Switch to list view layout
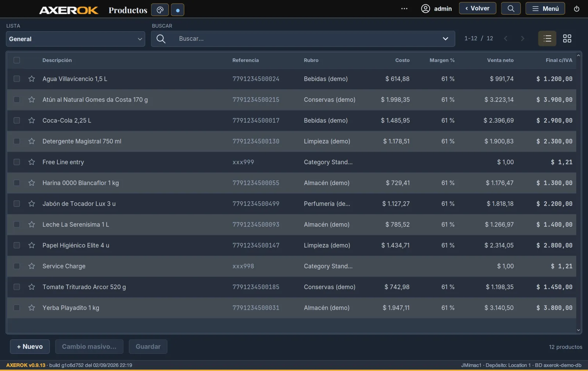Screen dimensions: 588x371 pos(547,39)
